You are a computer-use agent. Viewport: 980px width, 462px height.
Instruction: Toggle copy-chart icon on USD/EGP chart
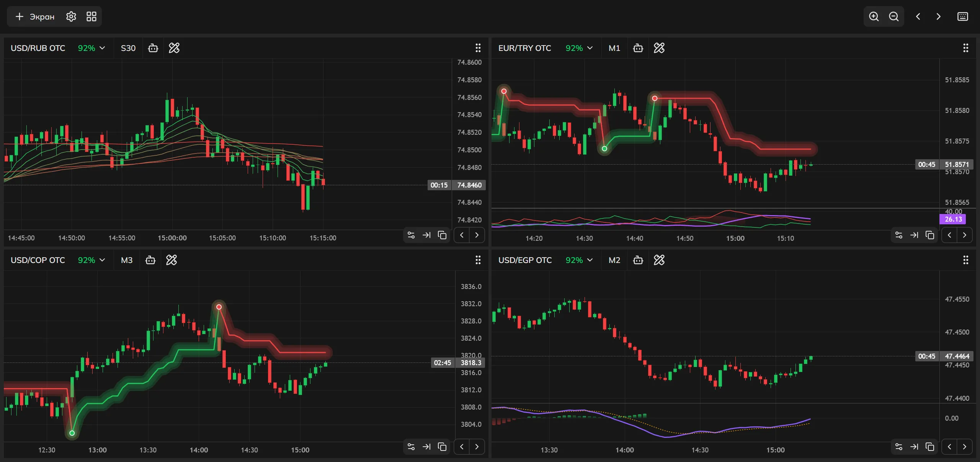pos(929,447)
